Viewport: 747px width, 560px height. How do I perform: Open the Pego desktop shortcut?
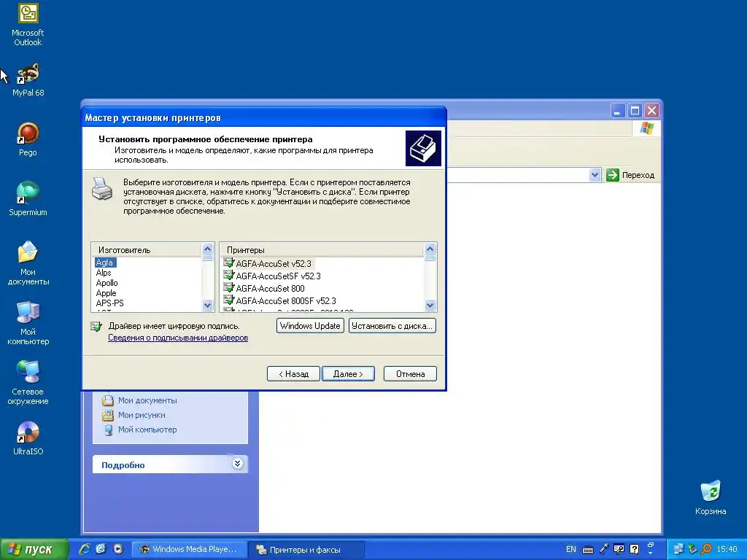coord(28,139)
